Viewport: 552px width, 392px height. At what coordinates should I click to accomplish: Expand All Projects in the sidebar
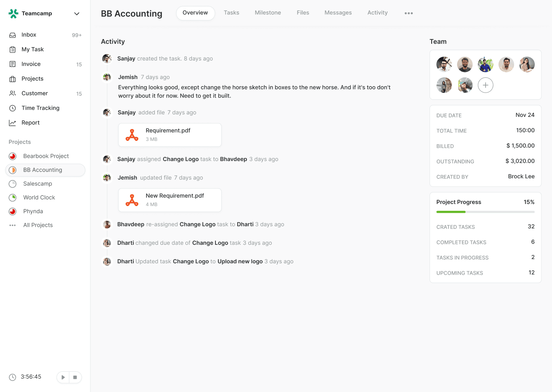pyautogui.click(x=12, y=225)
